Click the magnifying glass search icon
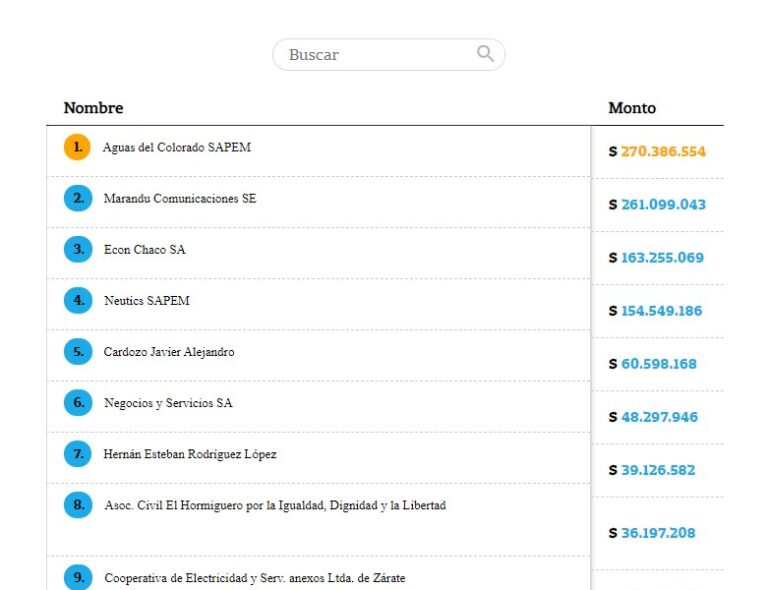The height and width of the screenshot is (590, 768). click(x=485, y=54)
